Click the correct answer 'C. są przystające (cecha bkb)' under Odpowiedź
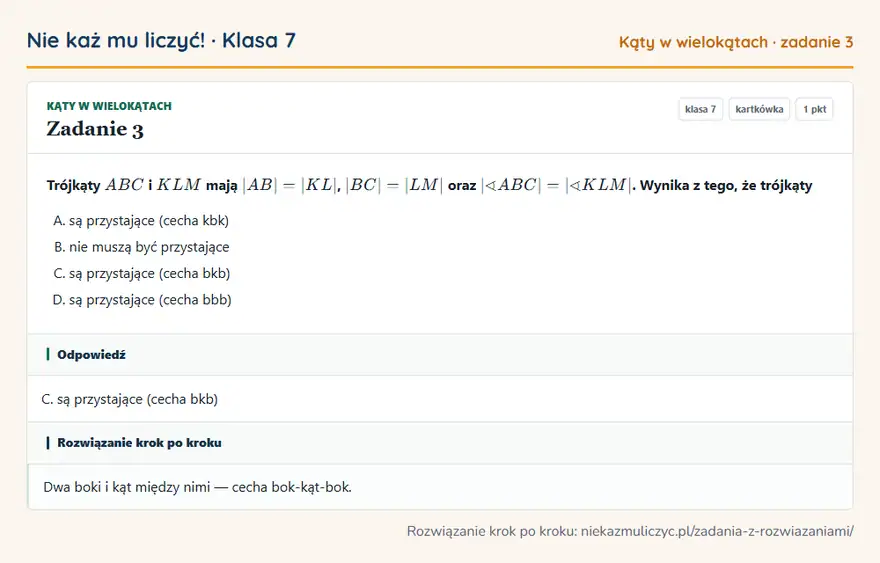This screenshot has height=563, width=880. pos(130,399)
